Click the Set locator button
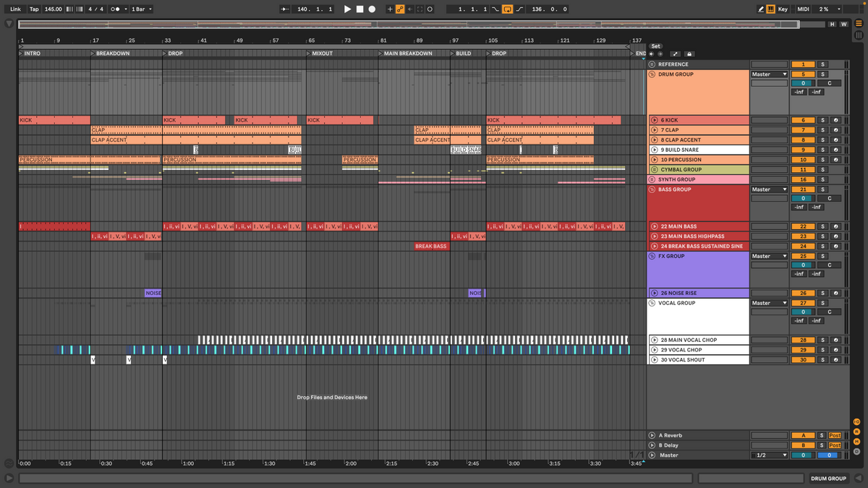This screenshot has height=488, width=868. pos(655,46)
